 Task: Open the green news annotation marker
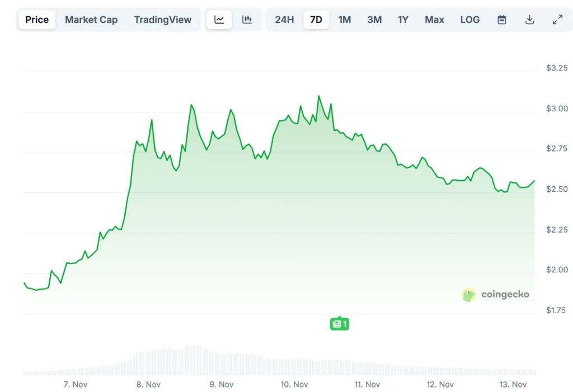(339, 323)
